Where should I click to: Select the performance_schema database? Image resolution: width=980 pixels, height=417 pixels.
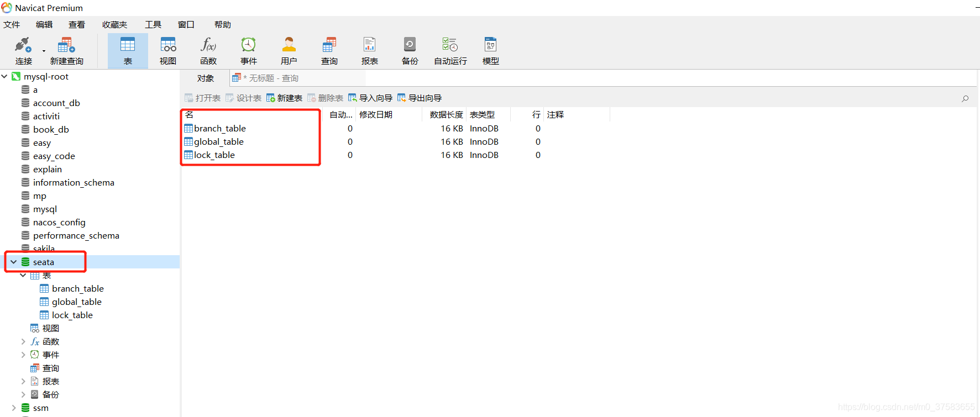click(x=76, y=236)
